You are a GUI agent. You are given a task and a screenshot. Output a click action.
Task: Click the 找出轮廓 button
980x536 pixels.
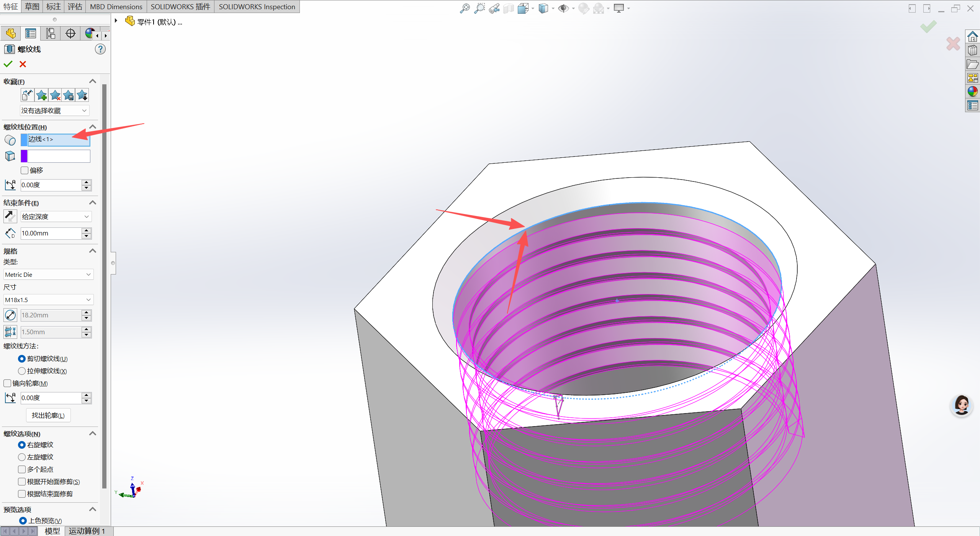point(48,415)
